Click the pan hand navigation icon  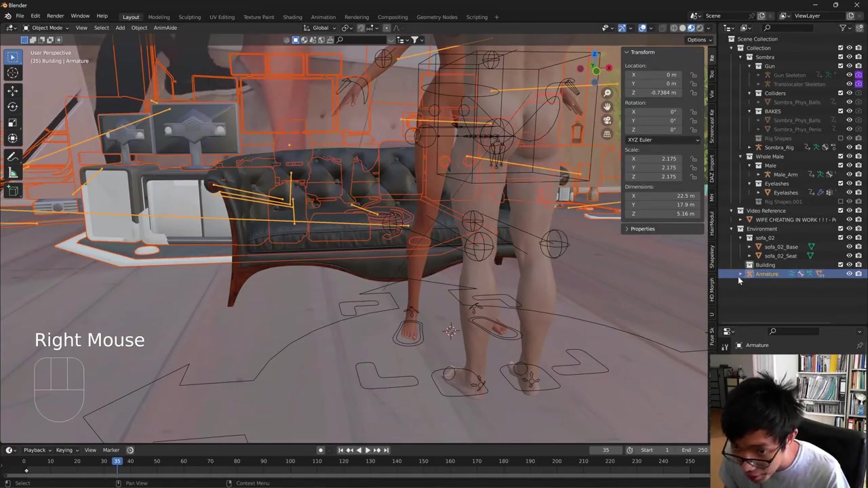click(x=607, y=106)
